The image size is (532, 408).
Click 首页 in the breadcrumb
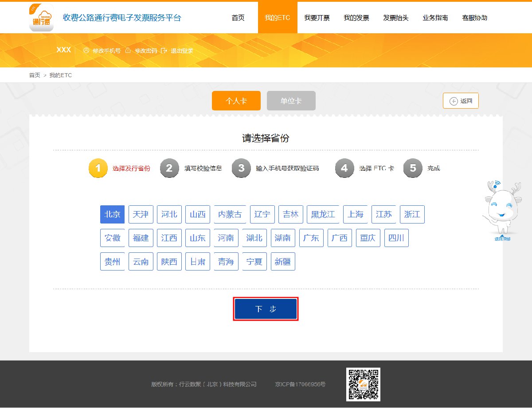click(35, 75)
